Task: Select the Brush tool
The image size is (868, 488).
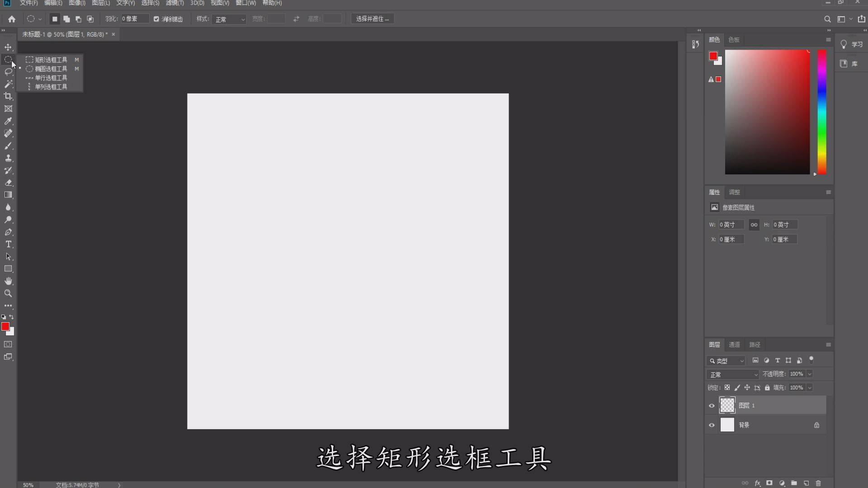Action: pyautogui.click(x=8, y=146)
